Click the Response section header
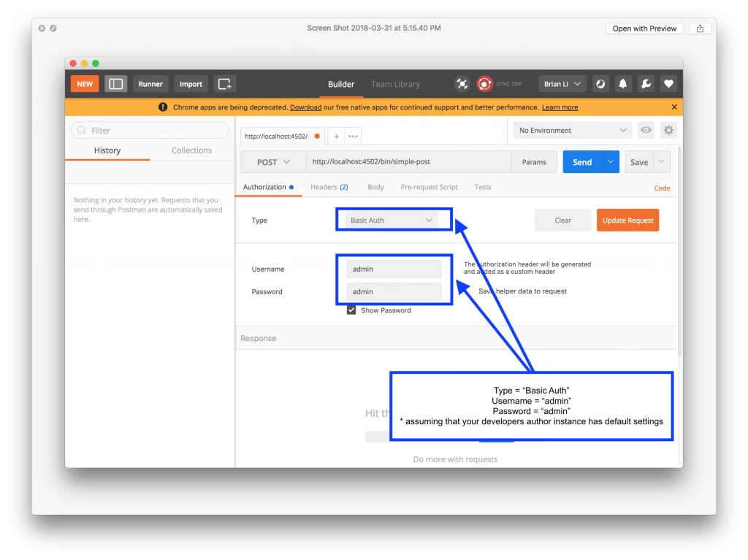This screenshot has height=560, width=748. pos(456,338)
